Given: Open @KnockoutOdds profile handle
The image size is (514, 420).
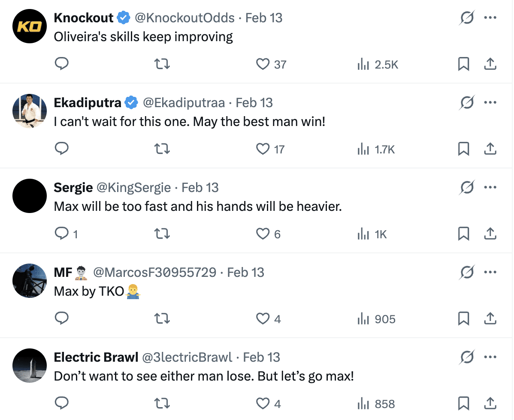Looking at the screenshot, I should point(184,18).
